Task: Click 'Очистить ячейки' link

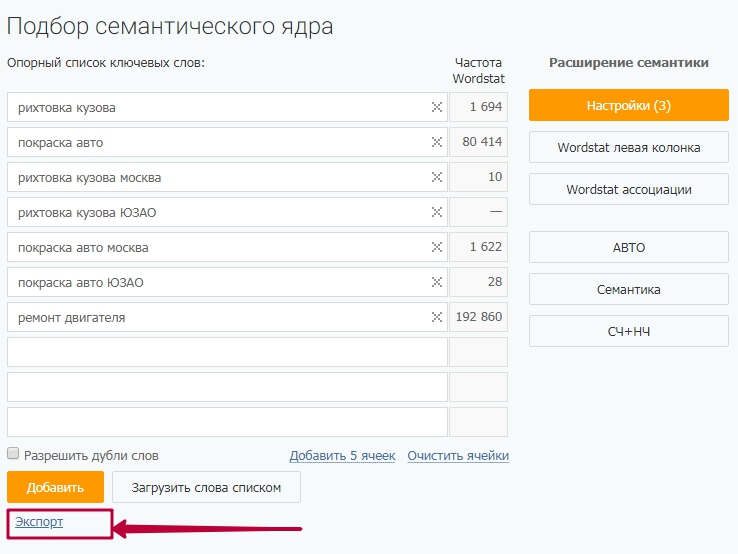Action: click(x=458, y=456)
